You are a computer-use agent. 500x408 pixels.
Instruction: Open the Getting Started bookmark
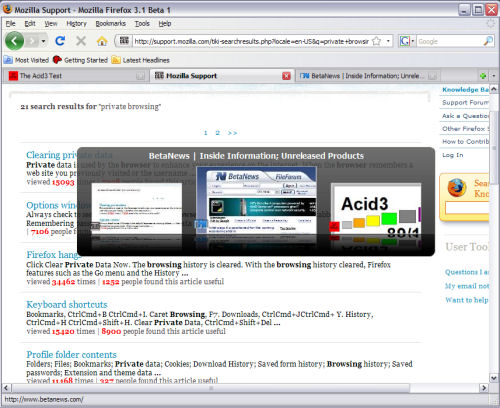point(80,60)
